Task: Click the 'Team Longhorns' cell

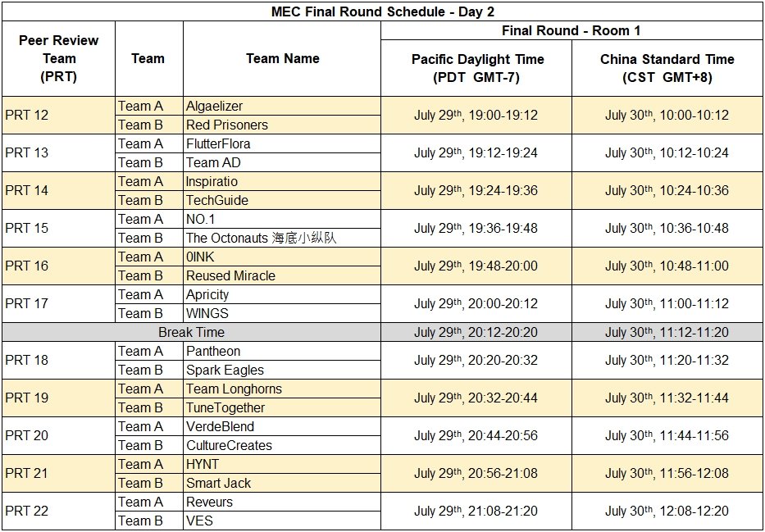Action: coord(234,389)
